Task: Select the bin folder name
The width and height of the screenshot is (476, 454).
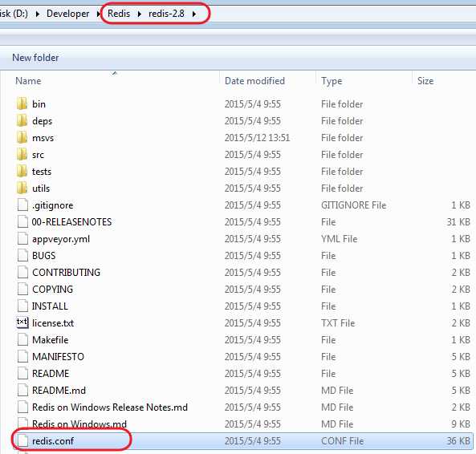Action: pyautogui.click(x=39, y=104)
